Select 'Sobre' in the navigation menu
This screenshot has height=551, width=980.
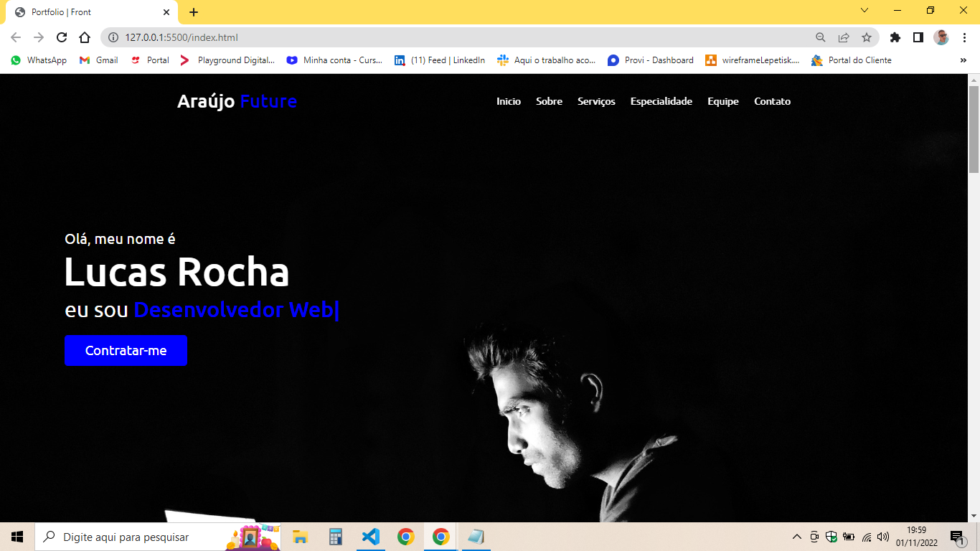coord(549,101)
